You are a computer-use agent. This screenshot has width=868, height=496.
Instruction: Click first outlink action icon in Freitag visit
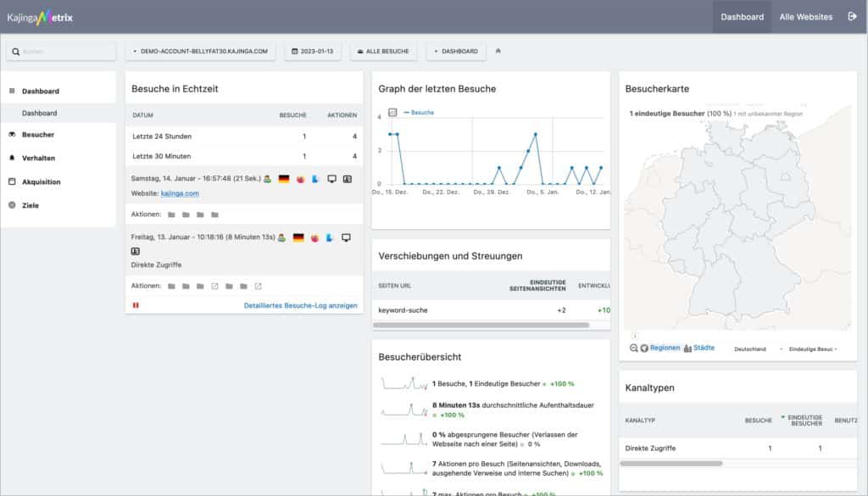[214, 287]
